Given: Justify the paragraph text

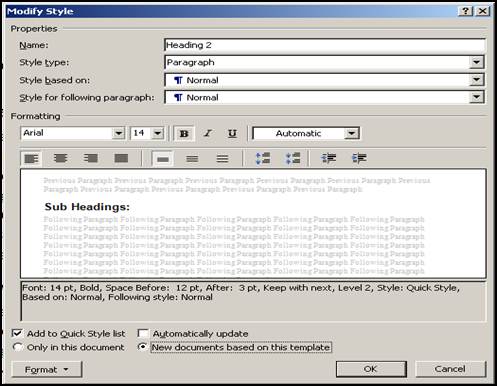Looking at the screenshot, I should coord(121,158).
